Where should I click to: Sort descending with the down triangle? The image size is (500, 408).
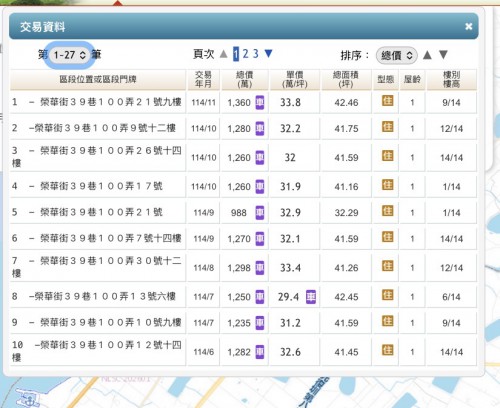coord(443,54)
